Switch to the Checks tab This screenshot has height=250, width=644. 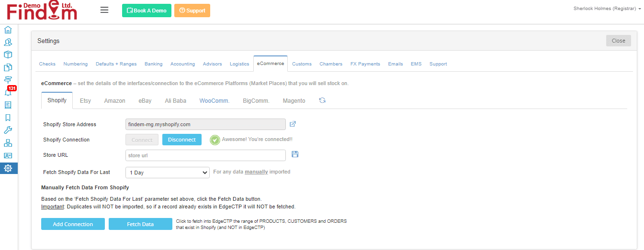47,64
